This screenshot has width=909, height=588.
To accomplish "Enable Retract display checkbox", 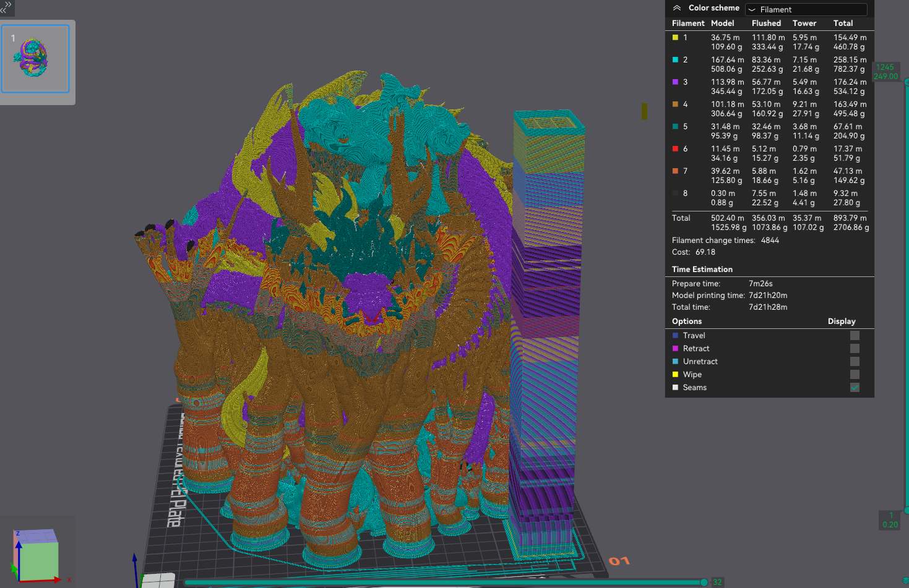I will pyautogui.click(x=855, y=349).
